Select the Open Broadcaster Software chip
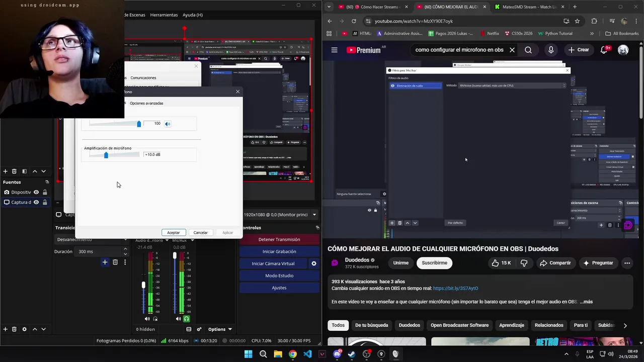Viewport: 644px width, 362px height. pyautogui.click(x=459, y=325)
